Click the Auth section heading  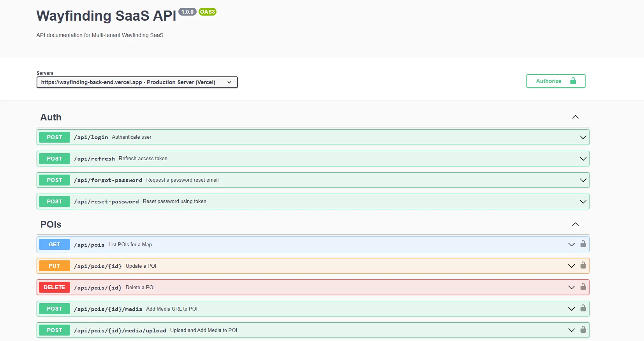[51, 117]
